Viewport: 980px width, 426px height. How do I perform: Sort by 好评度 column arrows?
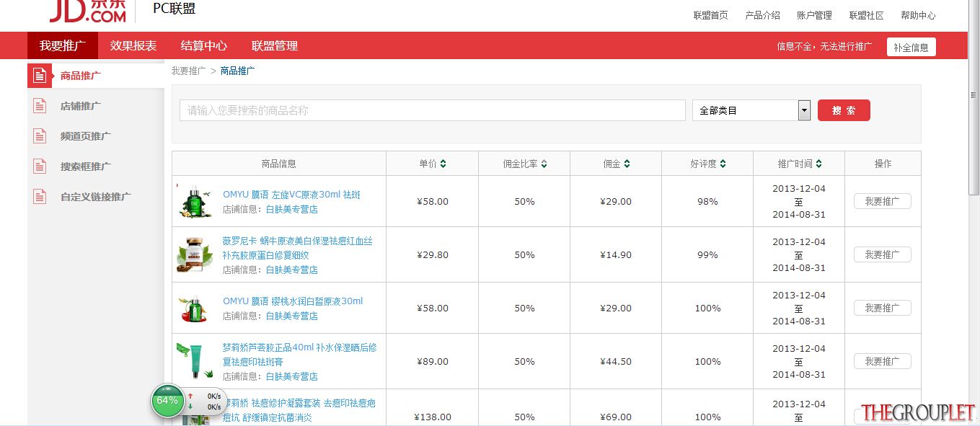pos(723,164)
